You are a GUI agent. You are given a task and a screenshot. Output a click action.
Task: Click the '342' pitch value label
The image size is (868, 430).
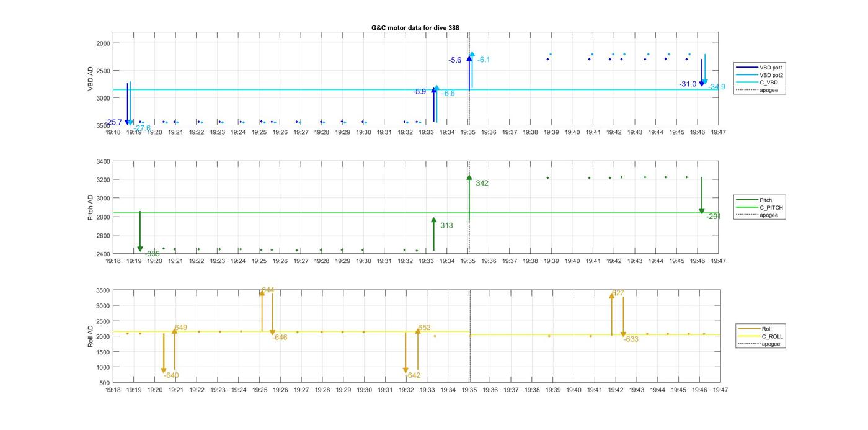pos(482,183)
